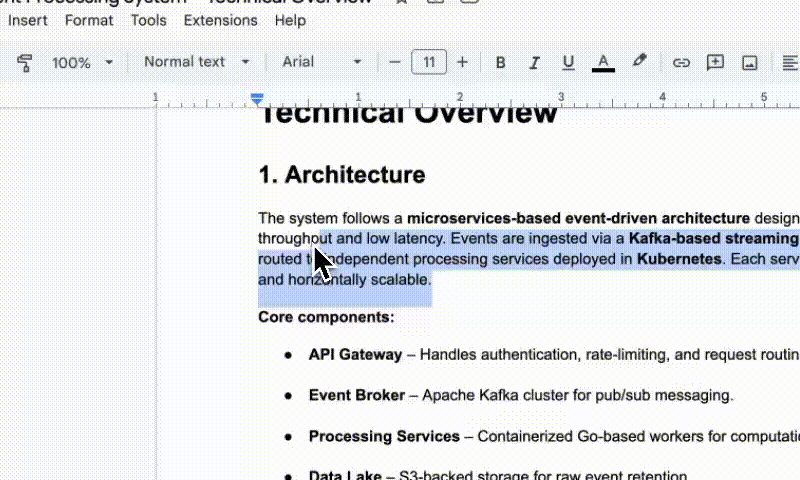Expand the Normal text style dropdown

pos(196,62)
